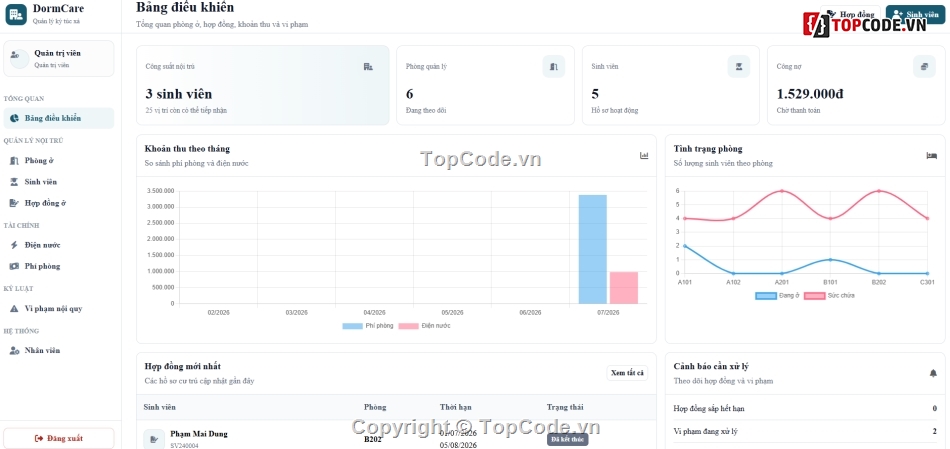Click the 02/2026 label on revenue chart

point(219,313)
